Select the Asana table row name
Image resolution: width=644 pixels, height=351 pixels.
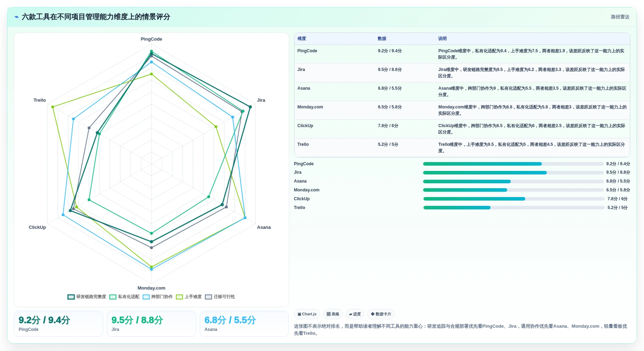(x=304, y=88)
